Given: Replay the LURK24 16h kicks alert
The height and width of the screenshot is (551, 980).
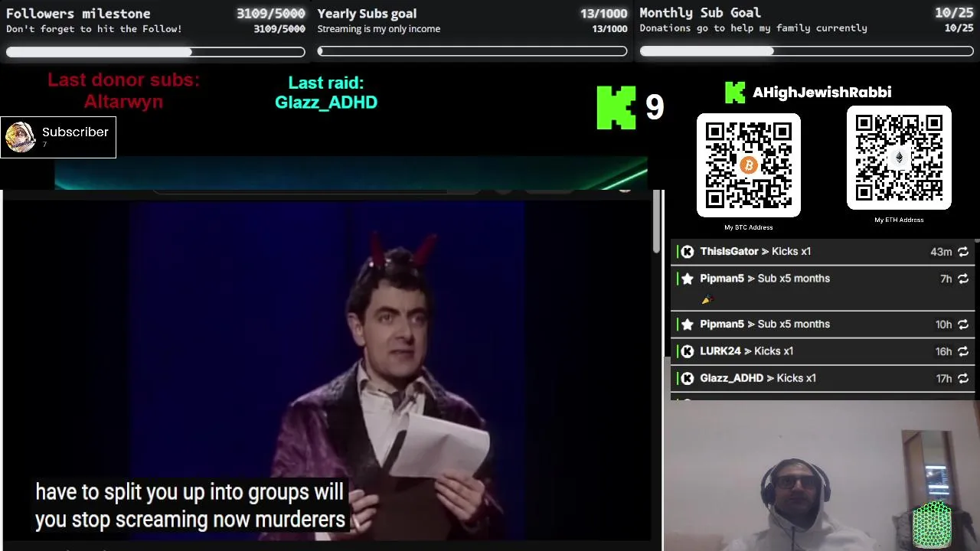Looking at the screenshot, I should point(963,351).
